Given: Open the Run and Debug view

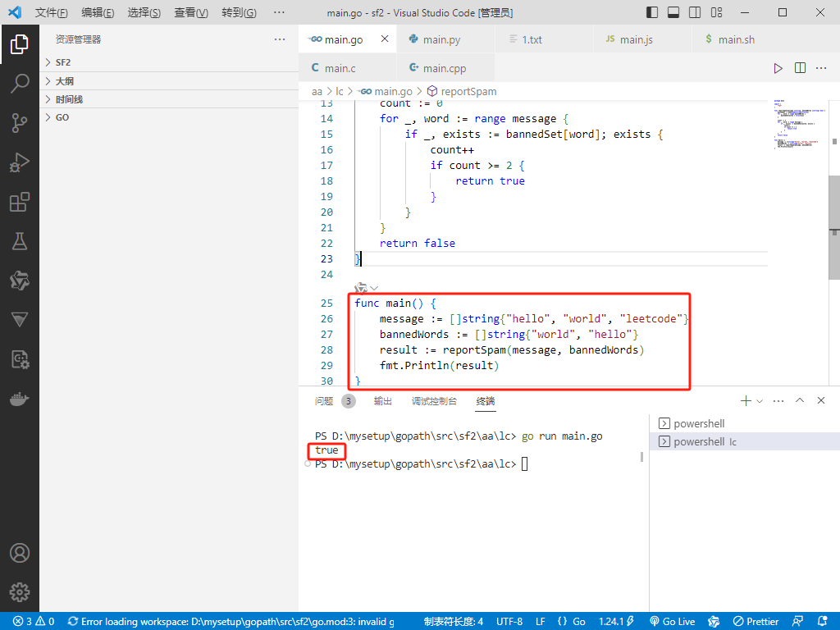Looking at the screenshot, I should 20,162.
